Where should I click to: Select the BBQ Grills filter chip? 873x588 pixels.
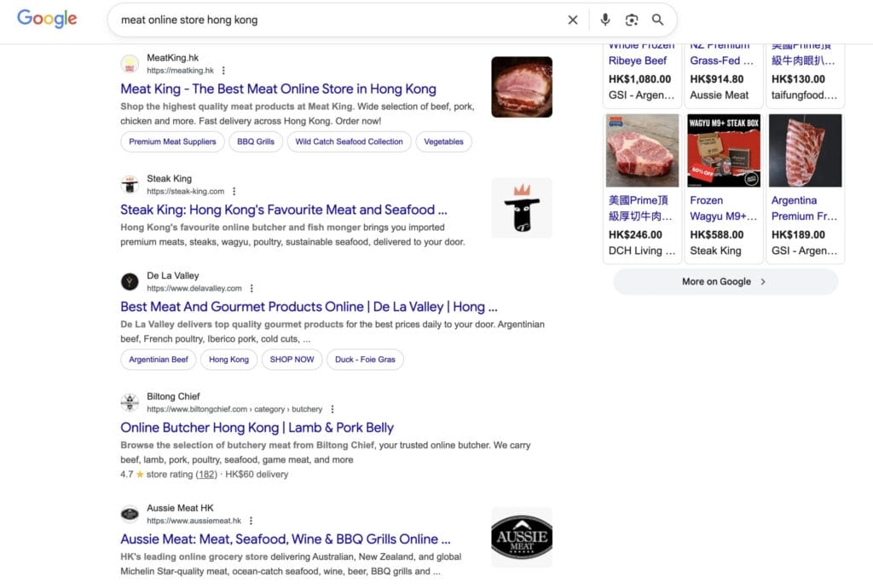click(256, 141)
